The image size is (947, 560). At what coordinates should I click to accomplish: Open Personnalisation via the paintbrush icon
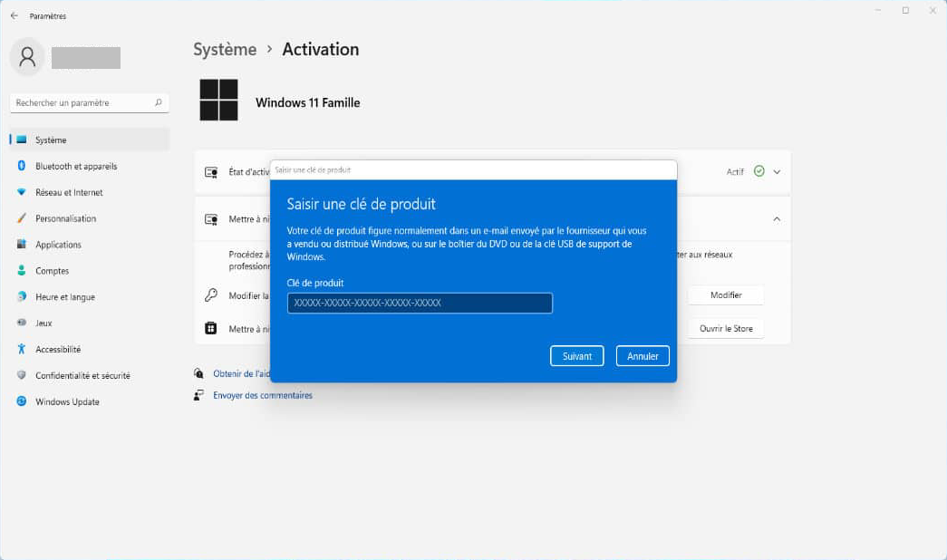(x=22, y=218)
